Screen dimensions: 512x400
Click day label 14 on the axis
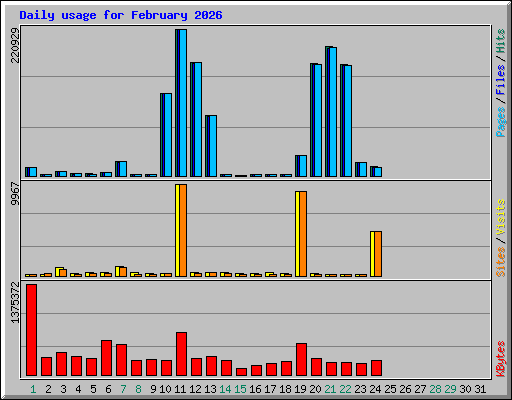click(x=225, y=389)
